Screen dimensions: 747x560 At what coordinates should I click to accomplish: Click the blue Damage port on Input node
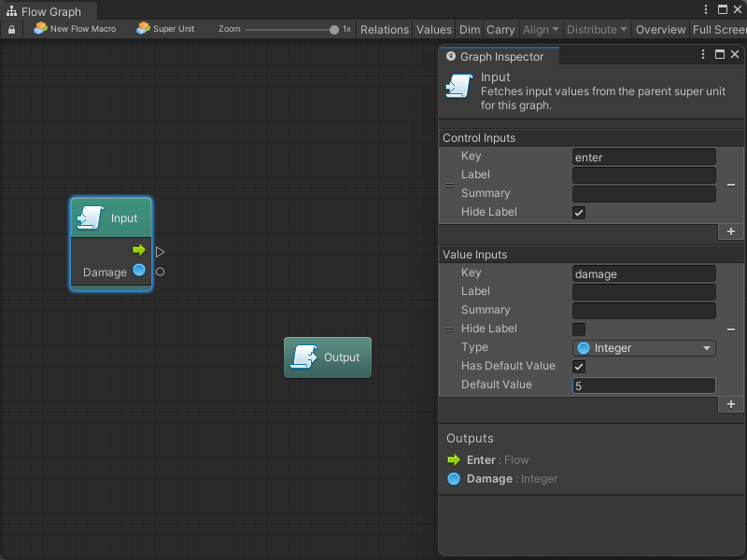click(139, 271)
